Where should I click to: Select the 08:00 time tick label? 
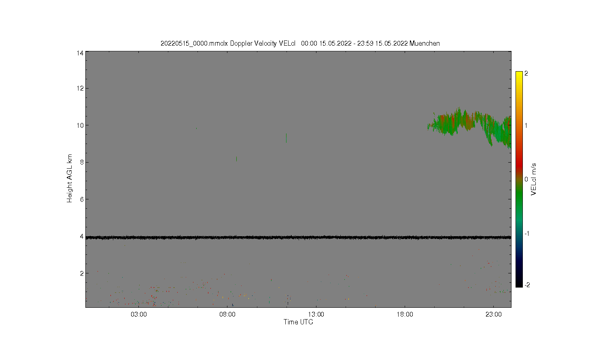tap(227, 315)
